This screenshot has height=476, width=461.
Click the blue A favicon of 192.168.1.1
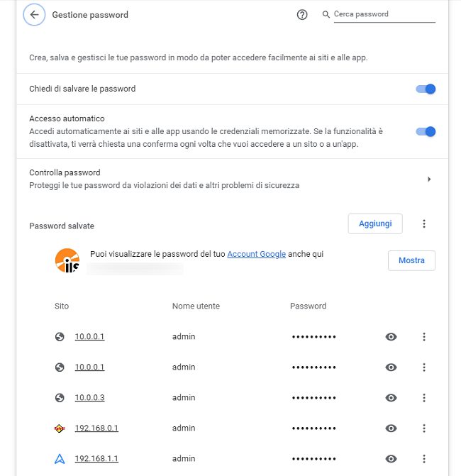[60, 459]
